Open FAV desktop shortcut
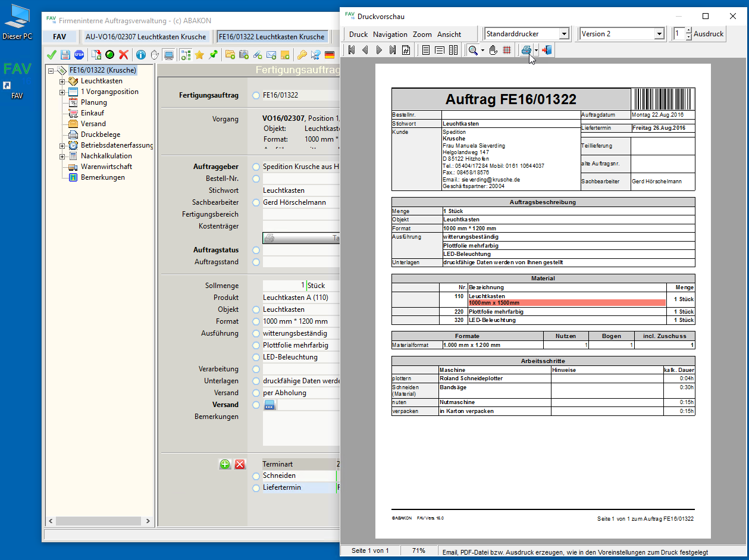 coord(17,79)
